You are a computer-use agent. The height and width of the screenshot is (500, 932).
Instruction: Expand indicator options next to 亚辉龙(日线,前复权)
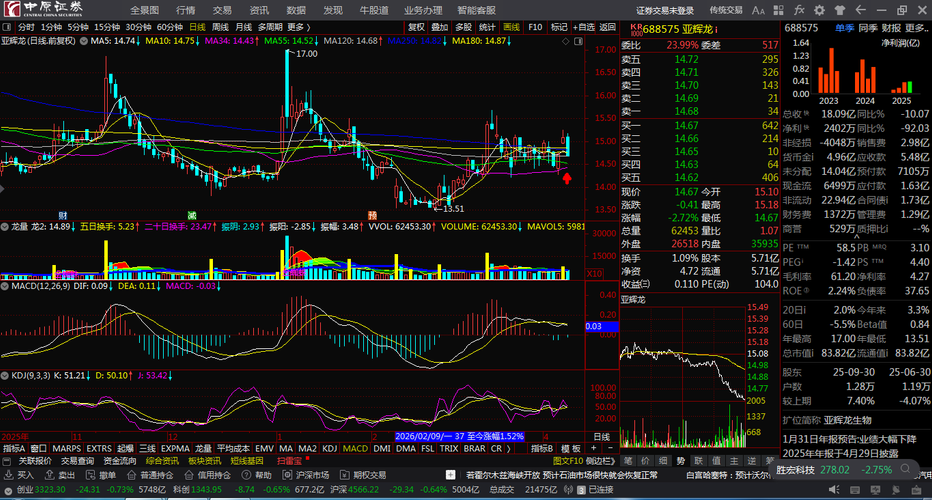[84, 41]
